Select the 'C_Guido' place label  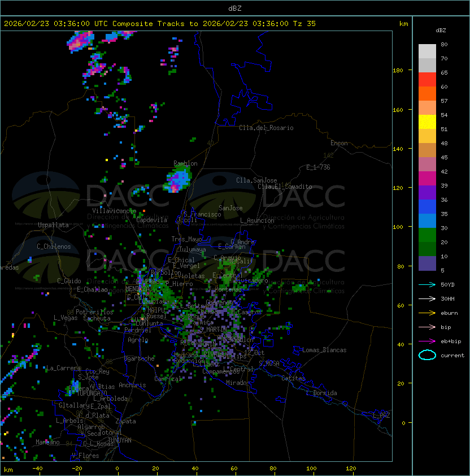coord(69,281)
